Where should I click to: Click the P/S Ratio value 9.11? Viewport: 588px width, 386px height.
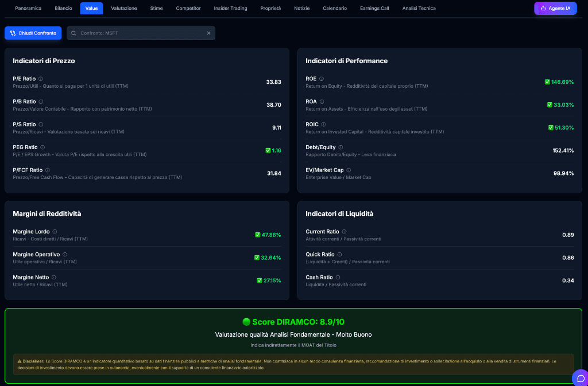(277, 128)
